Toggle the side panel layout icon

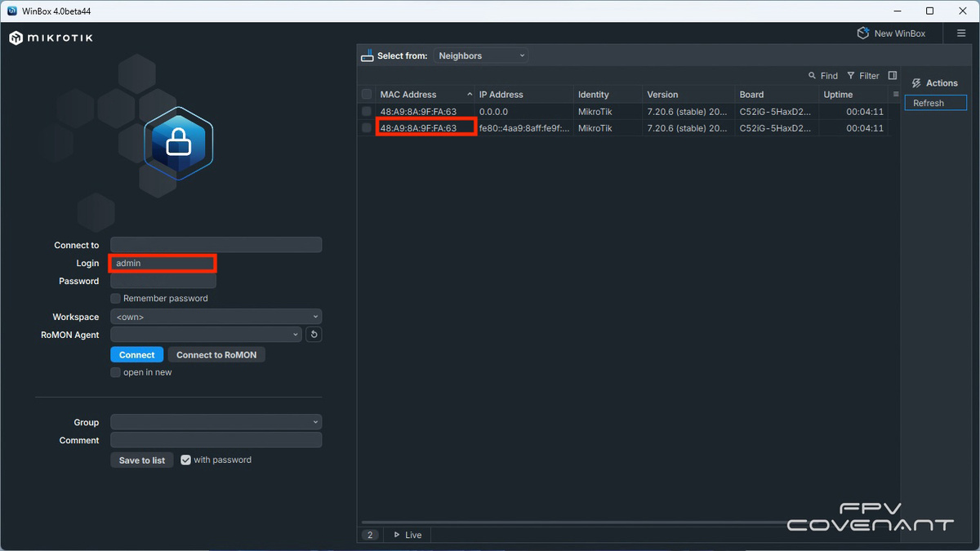[893, 76]
